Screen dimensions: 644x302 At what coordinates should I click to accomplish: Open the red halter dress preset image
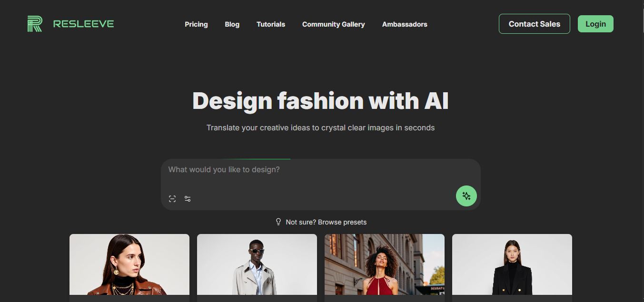(x=385, y=264)
